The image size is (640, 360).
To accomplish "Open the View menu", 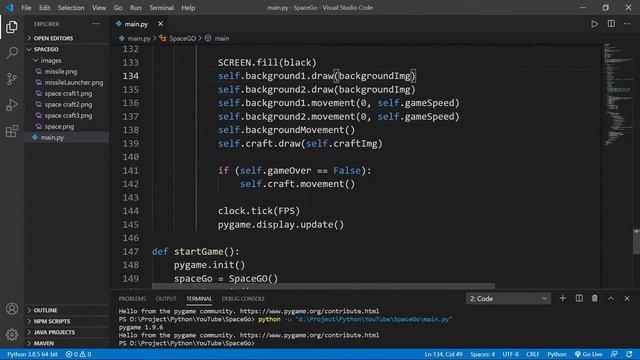I will pos(99,8).
